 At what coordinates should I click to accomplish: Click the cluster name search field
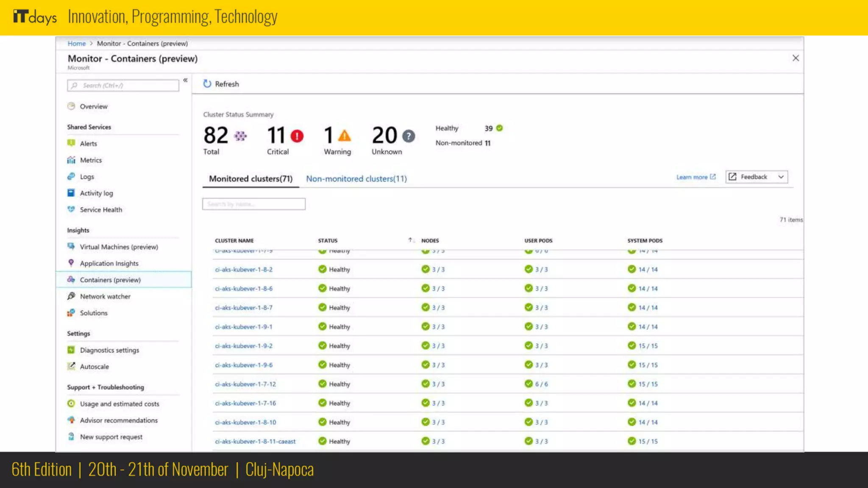pos(253,204)
